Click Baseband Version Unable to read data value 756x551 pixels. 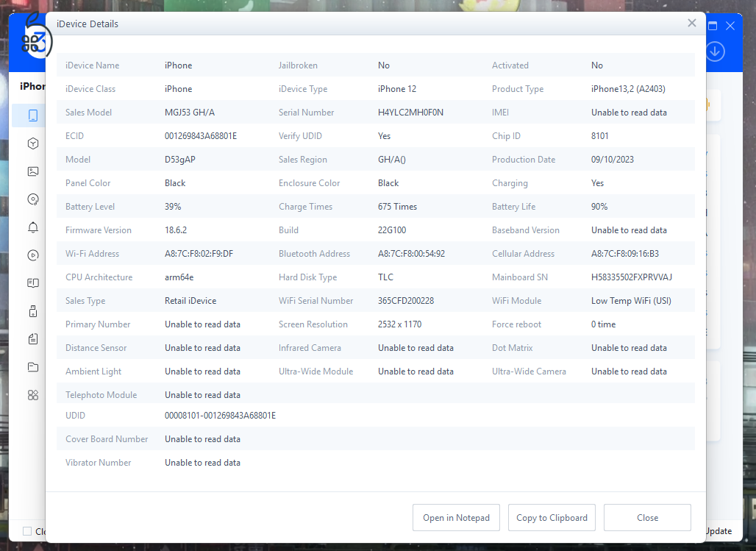629,230
